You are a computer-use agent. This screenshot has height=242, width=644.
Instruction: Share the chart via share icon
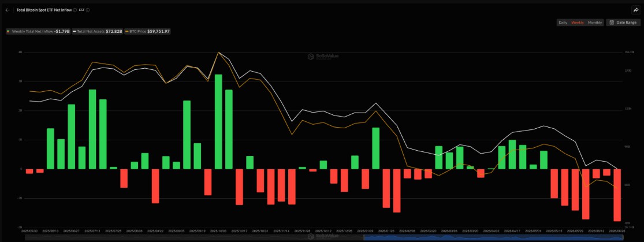coord(635,10)
